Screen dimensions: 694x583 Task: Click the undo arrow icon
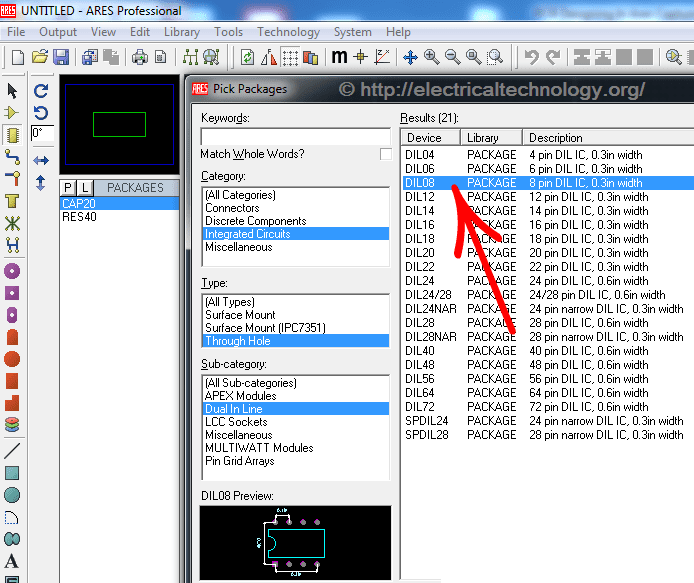pyautogui.click(x=531, y=57)
